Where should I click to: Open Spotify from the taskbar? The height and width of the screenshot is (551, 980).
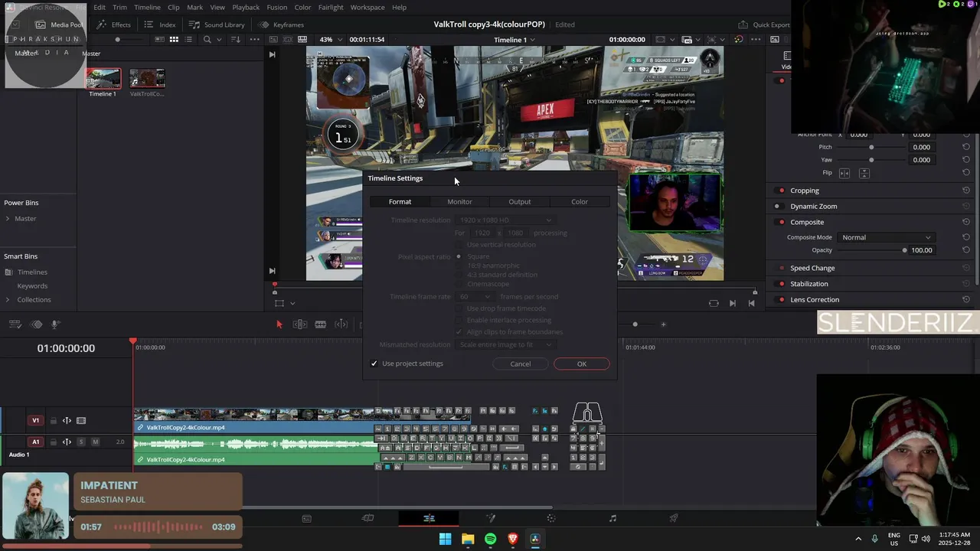[490, 539]
